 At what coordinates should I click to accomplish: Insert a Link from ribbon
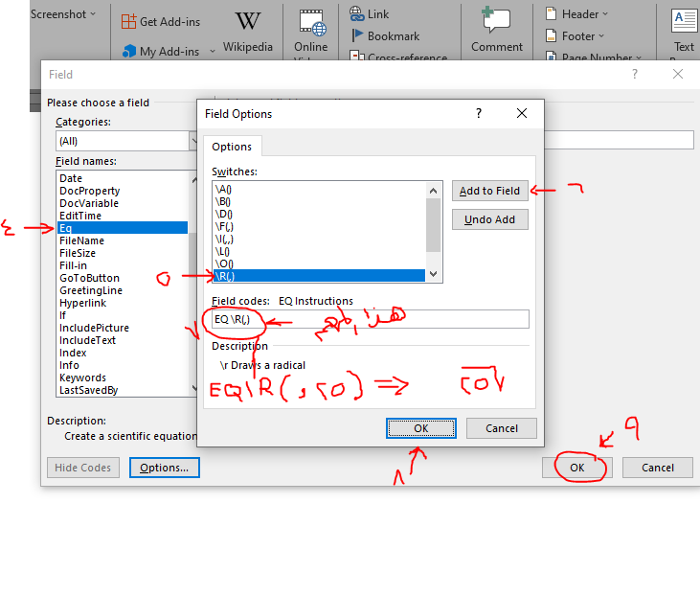370,14
